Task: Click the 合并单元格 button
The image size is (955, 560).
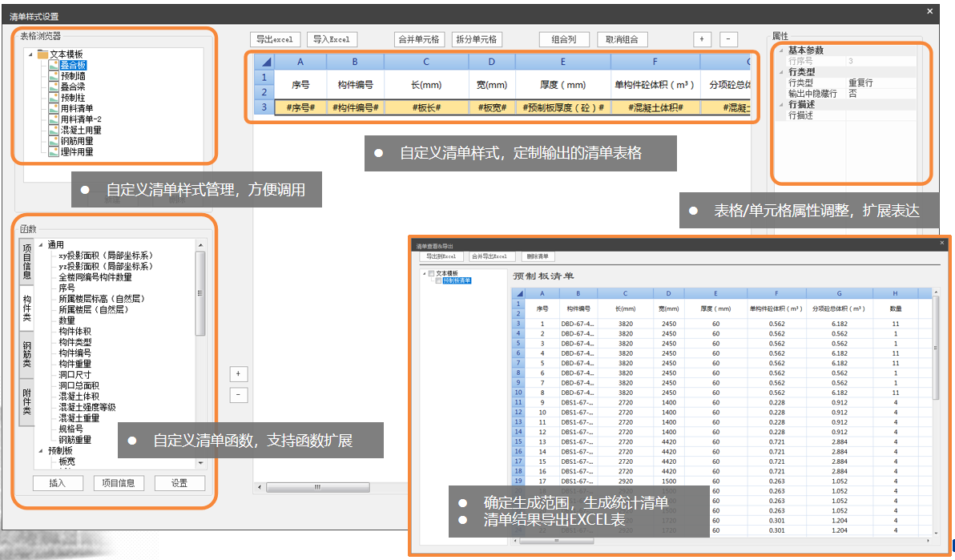Action: click(x=419, y=39)
